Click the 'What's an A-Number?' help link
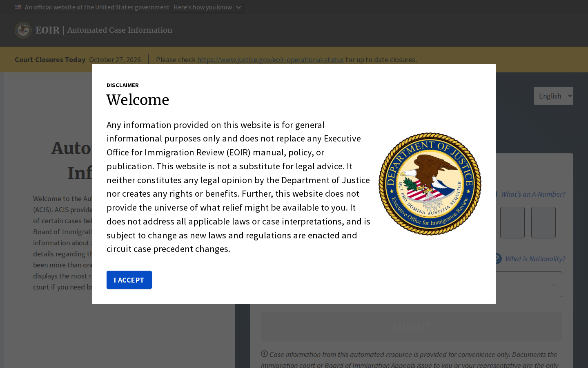 [x=533, y=194]
